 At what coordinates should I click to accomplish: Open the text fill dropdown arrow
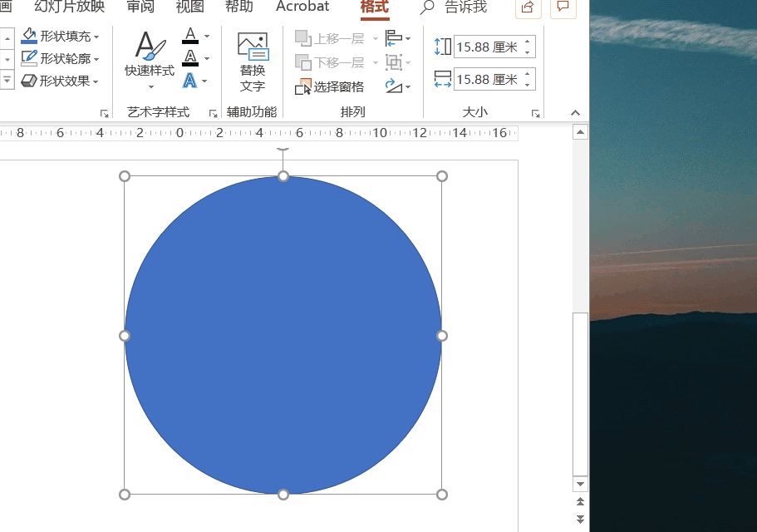coord(207,37)
